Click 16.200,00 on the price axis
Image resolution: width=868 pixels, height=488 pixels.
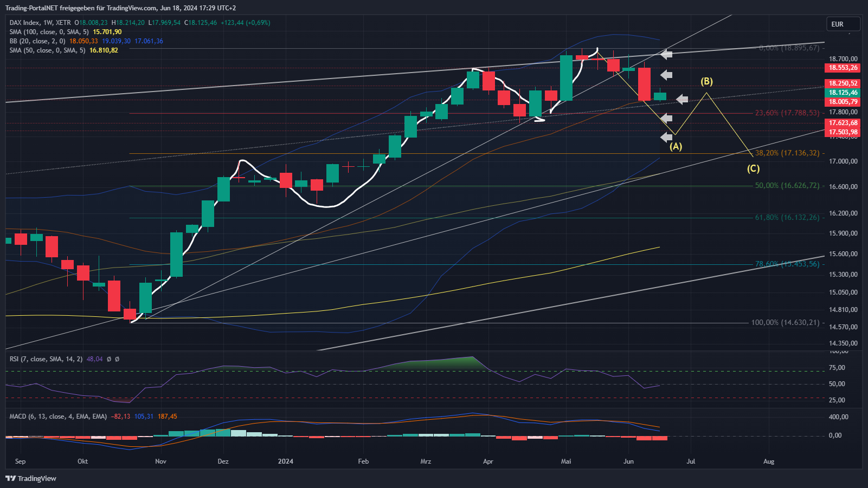(x=843, y=213)
